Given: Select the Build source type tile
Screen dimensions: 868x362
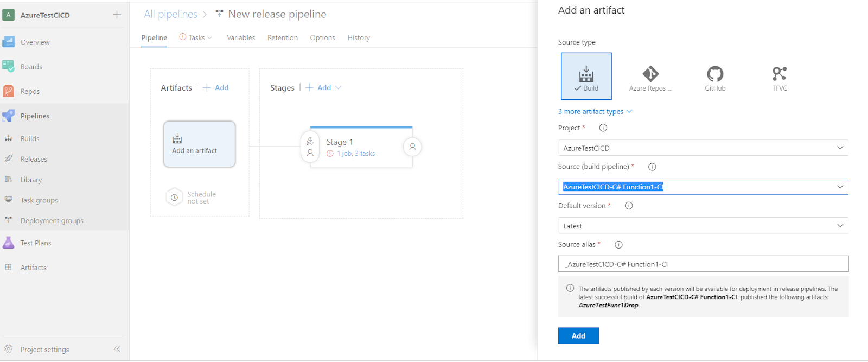Looking at the screenshot, I should tap(586, 76).
